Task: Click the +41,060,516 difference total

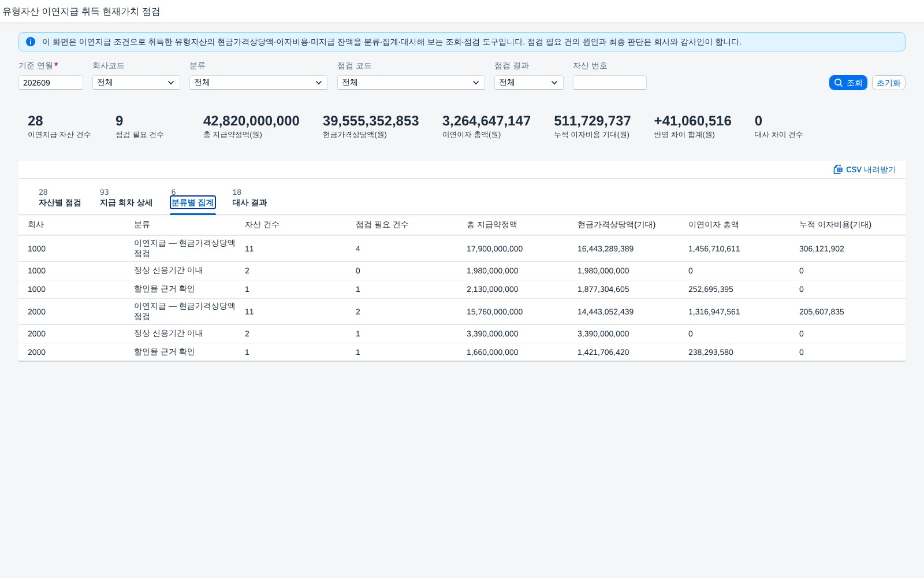Action: [x=692, y=121]
